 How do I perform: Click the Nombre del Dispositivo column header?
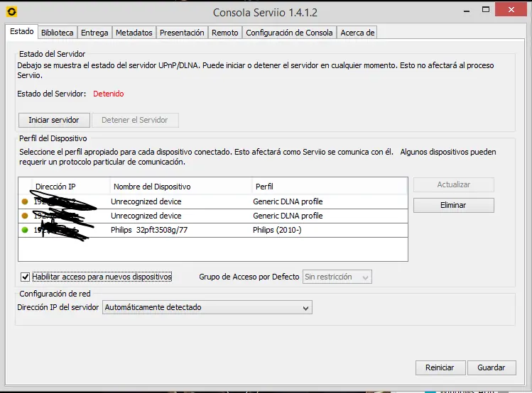181,187
